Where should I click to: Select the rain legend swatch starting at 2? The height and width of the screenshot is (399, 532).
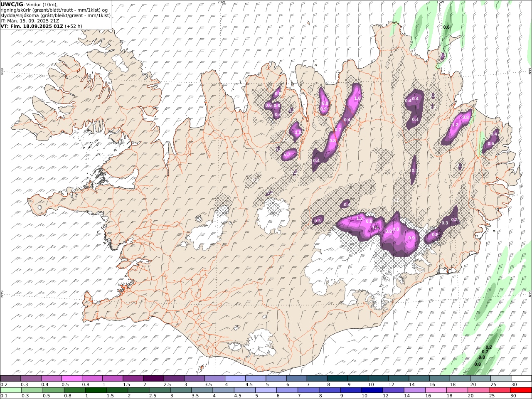138,390
